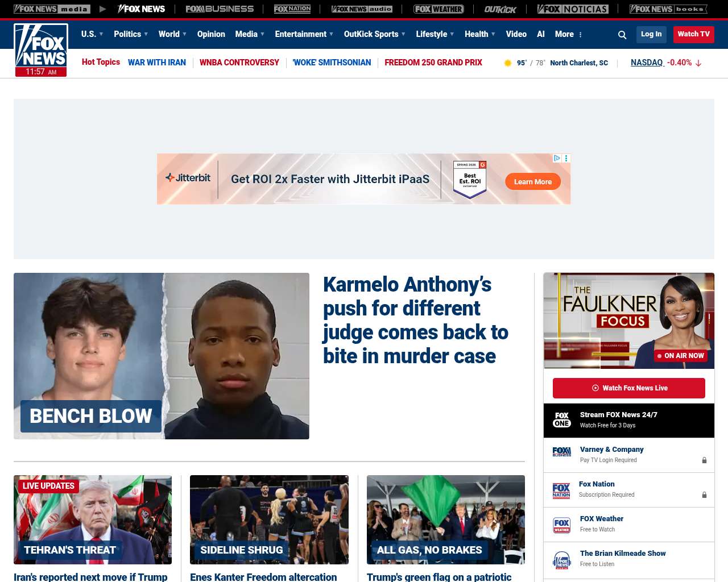This screenshot has width=728, height=582.
Task: Open Fox News Audio logo link
Action: tap(362, 9)
